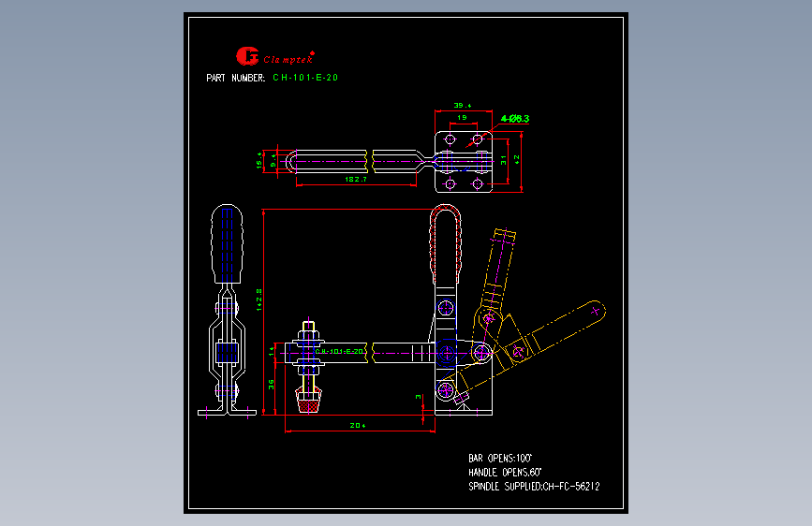The height and width of the screenshot is (526, 812).
Task: Select the 36 spindle height dimension
Action: [271, 385]
